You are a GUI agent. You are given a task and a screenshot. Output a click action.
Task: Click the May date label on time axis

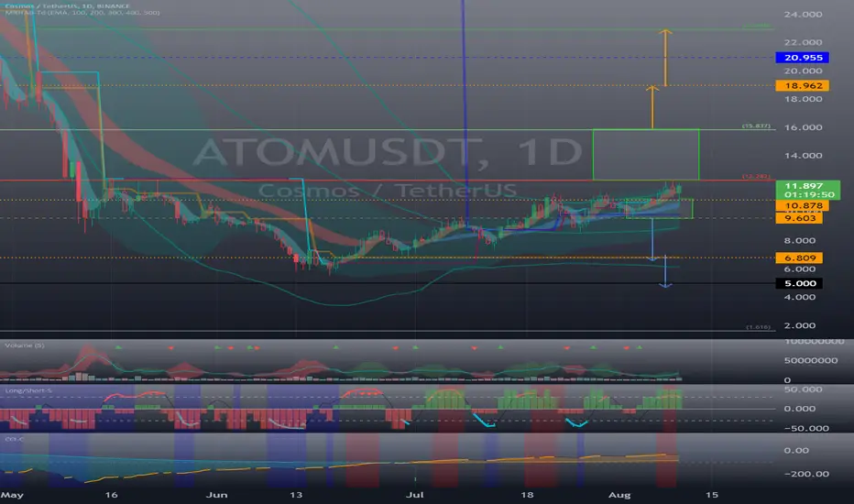[x=12, y=495]
